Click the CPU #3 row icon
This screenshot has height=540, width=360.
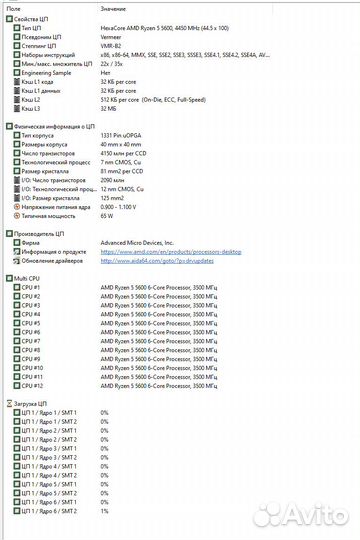click(x=17, y=305)
